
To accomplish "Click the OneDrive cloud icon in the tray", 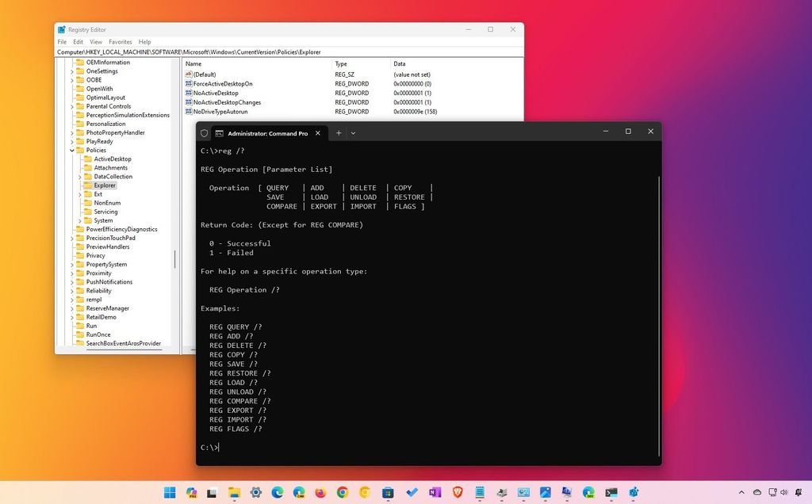I will click(x=757, y=492).
